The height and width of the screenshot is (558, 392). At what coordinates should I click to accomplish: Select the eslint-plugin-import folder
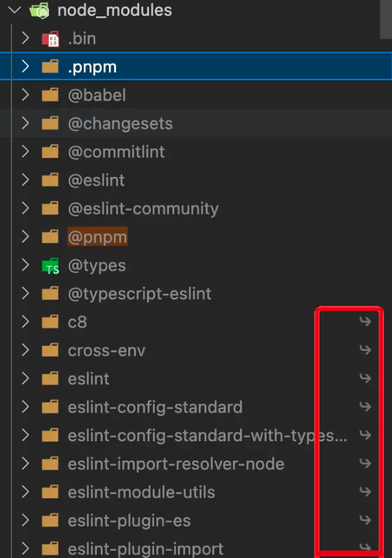pos(196,549)
